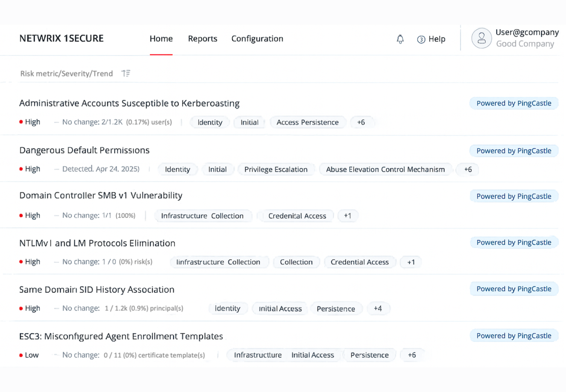Select the Abuse Elevation Control Mechanism tag
Viewport: 566px width, 392px height.
point(385,169)
